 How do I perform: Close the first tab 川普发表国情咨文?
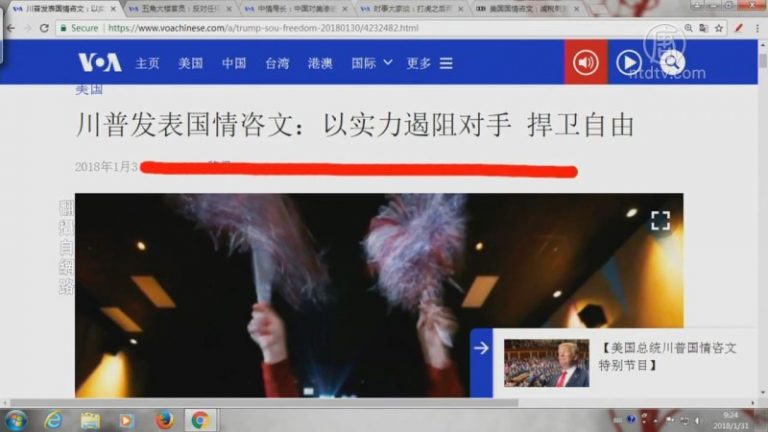(113, 9)
